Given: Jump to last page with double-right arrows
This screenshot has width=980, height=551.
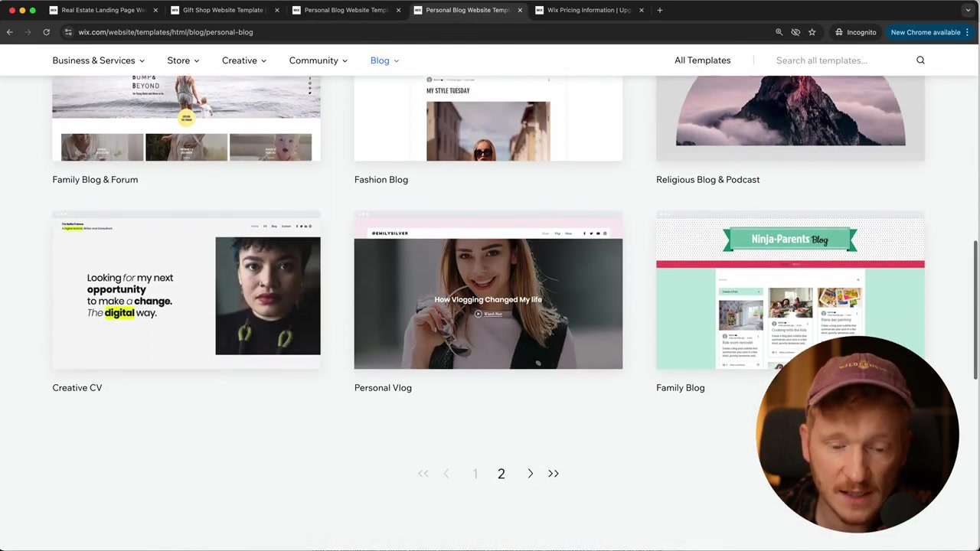Looking at the screenshot, I should tap(554, 474).
